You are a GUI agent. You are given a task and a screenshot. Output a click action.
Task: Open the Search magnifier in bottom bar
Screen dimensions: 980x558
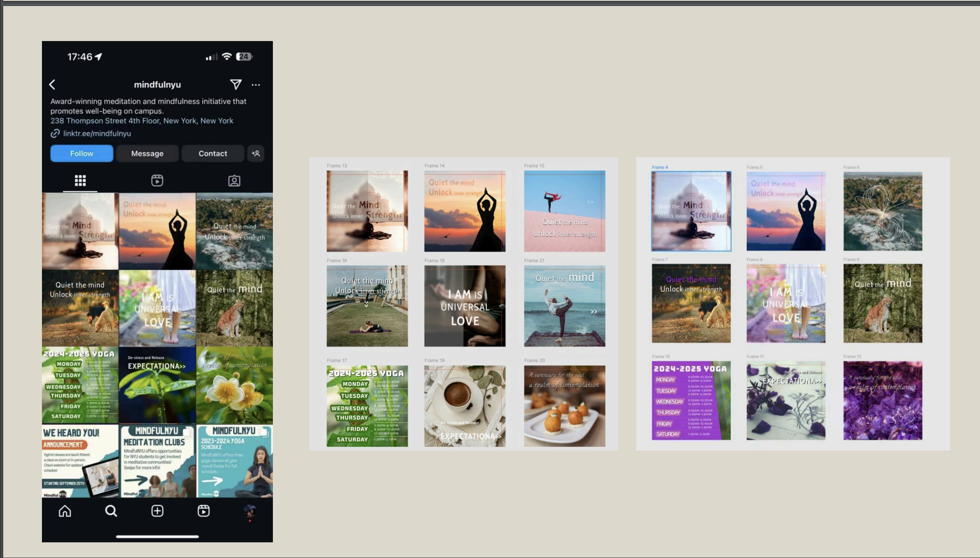pos(111,511)
